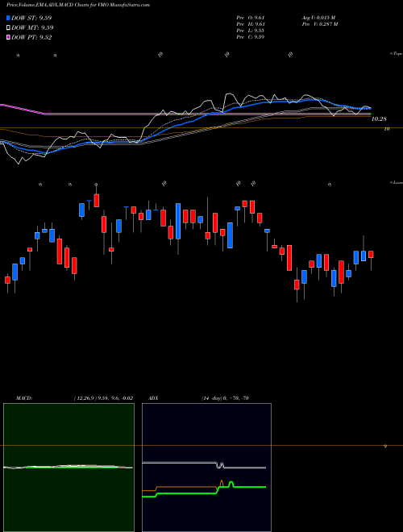The height and width of the screenshot is (532, 403).
Task: Click the 'Pre L: 9.55' value
Action: point(251,31)
